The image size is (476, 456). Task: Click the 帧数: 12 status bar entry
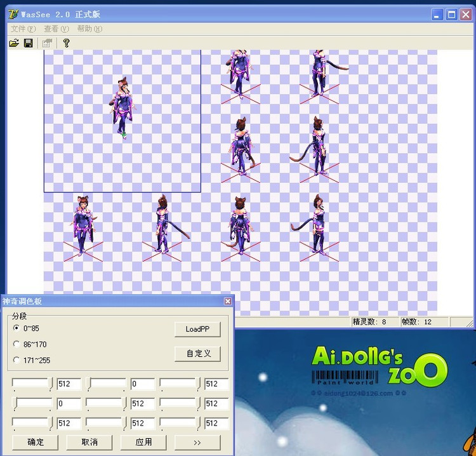point(424,322)
